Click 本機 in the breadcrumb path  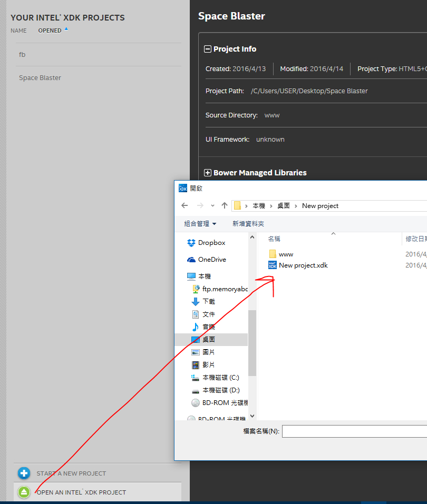259,206
